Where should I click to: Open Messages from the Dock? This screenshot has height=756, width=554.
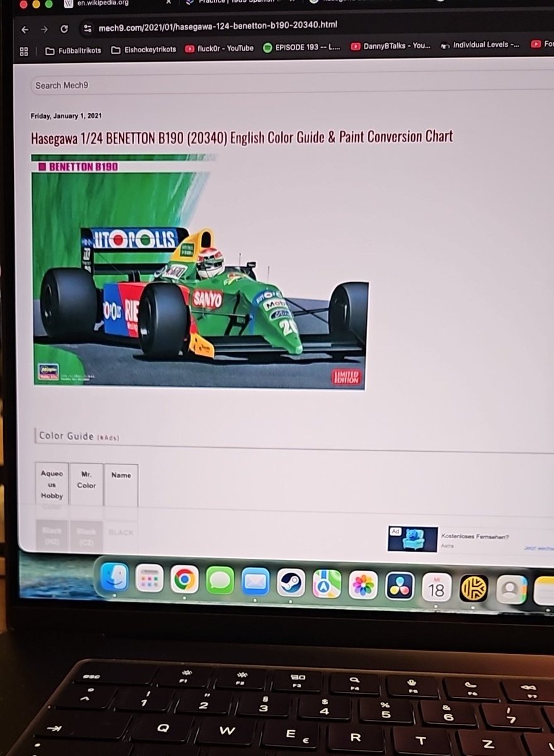(x=220, y=580)
